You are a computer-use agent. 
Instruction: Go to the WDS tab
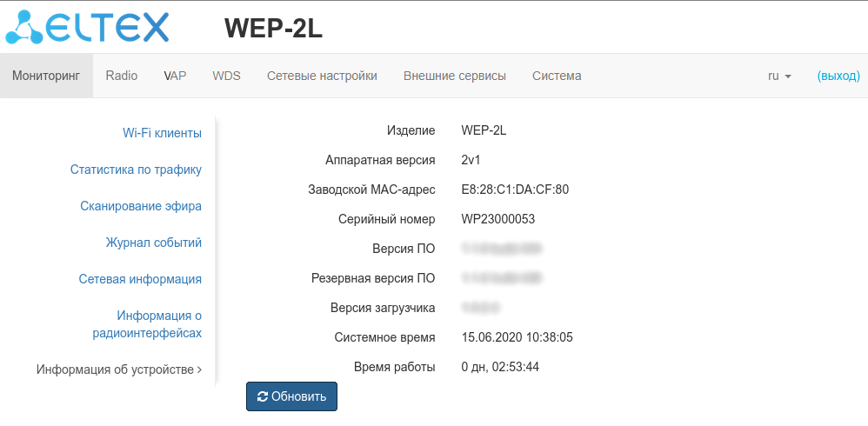click(226, 76)
